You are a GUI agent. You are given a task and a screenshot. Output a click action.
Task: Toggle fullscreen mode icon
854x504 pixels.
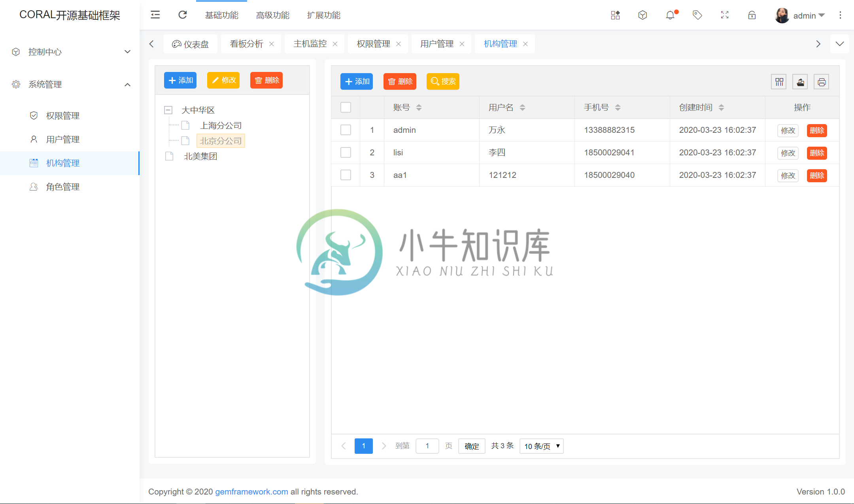pos(725,15)
